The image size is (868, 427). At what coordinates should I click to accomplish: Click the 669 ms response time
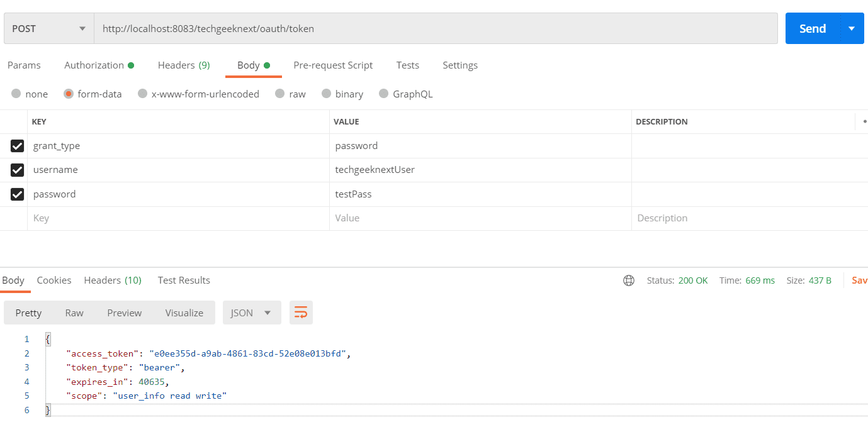coord(760,280)
